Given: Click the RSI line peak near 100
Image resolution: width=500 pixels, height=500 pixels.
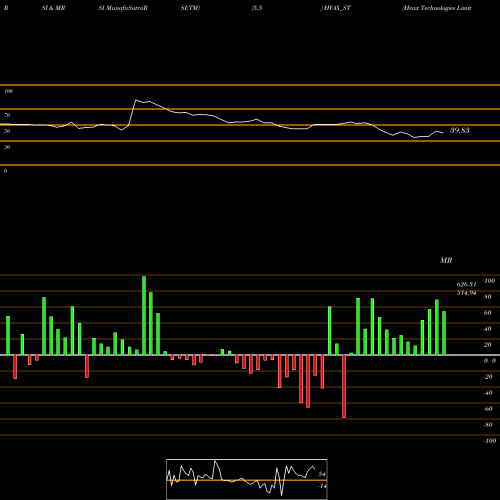Looking at the screenshot, I should pos(136,100).
